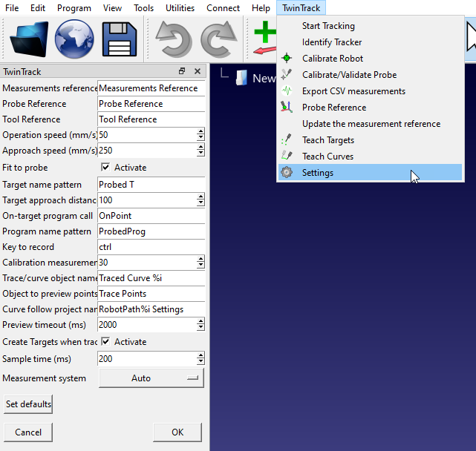
Task: Float the TwinTrack panel with undock icon
Action: pos(182,72)
